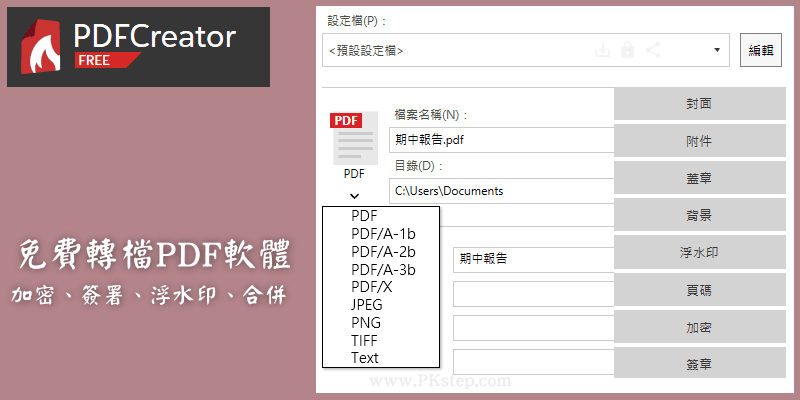Click the empty field directly below 期中報告
This screenshot has height=400, width=800.
click(x=534, y=294)
